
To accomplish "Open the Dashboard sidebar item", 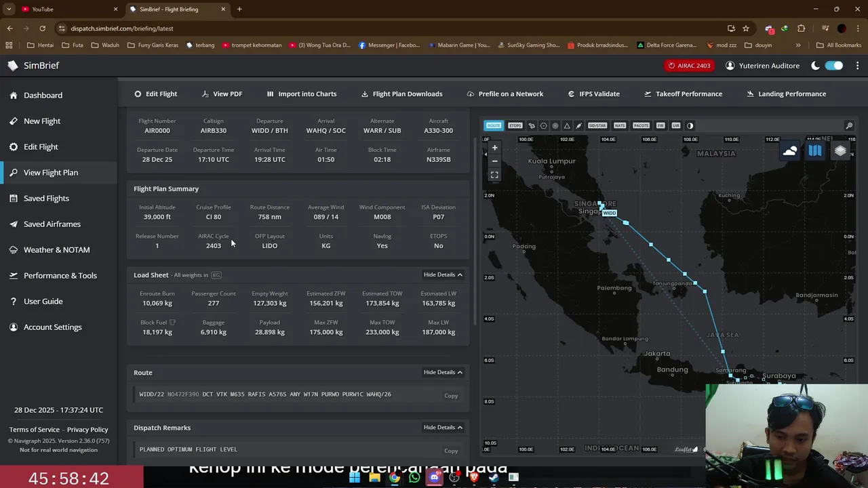I will coord(43,95).
